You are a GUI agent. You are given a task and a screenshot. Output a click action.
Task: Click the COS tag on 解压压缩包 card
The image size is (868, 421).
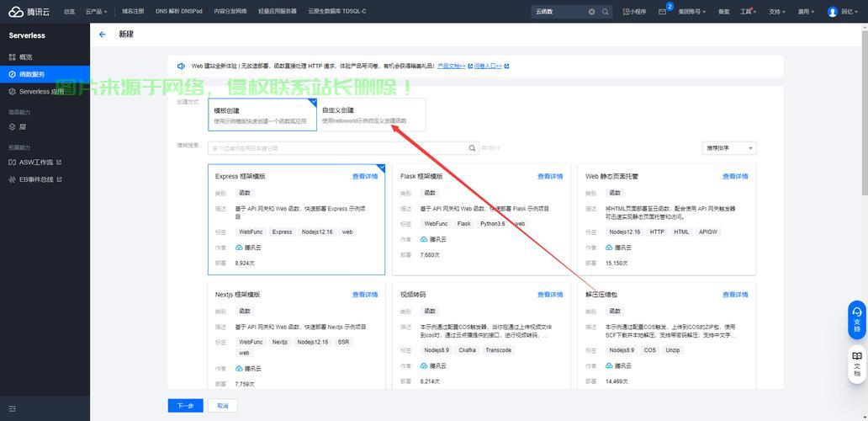tap(650, 350)
